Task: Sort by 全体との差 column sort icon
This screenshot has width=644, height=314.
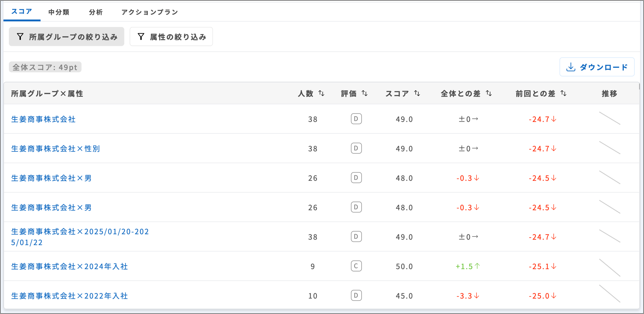Action: 488,93
